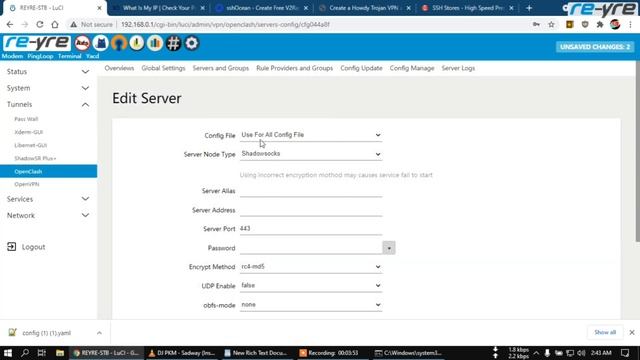Open Task View on the taskbar

pos(42,353)
